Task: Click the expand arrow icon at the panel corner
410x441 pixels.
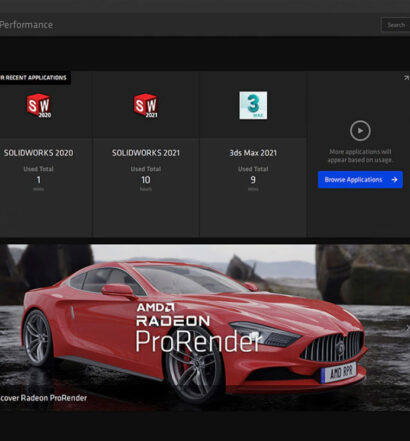Action: tap(406, 78)
